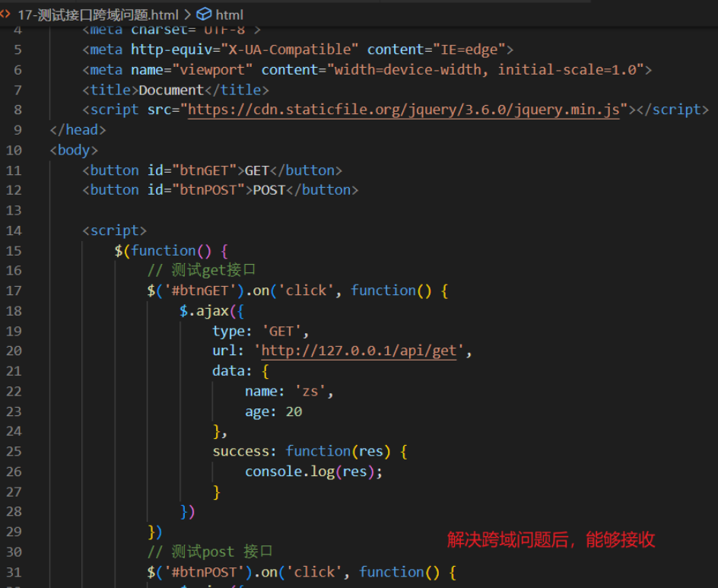The height and width of the screenshot is (588, 718).
Task: Click the opening <script> tag on line 14
Action: coord(115,230)
